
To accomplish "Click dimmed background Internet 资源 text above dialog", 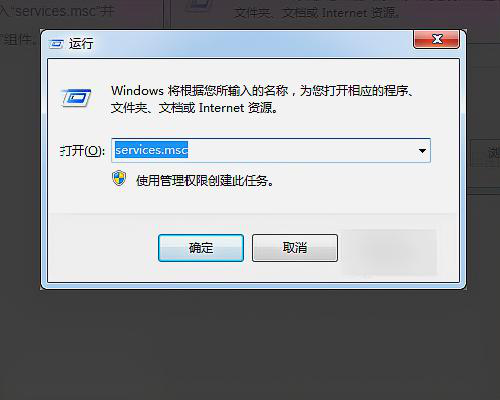I will tap(360, 13).
